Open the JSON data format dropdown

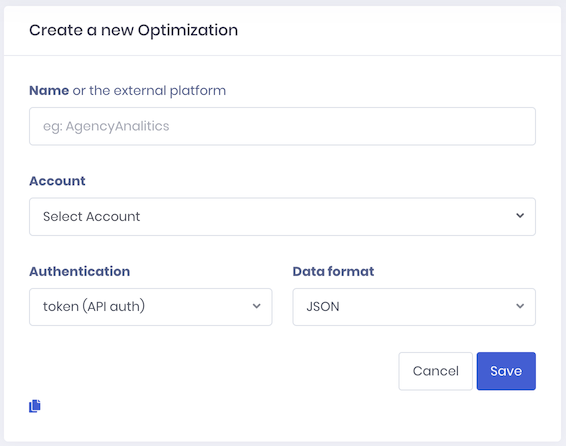tap(414, 307)
